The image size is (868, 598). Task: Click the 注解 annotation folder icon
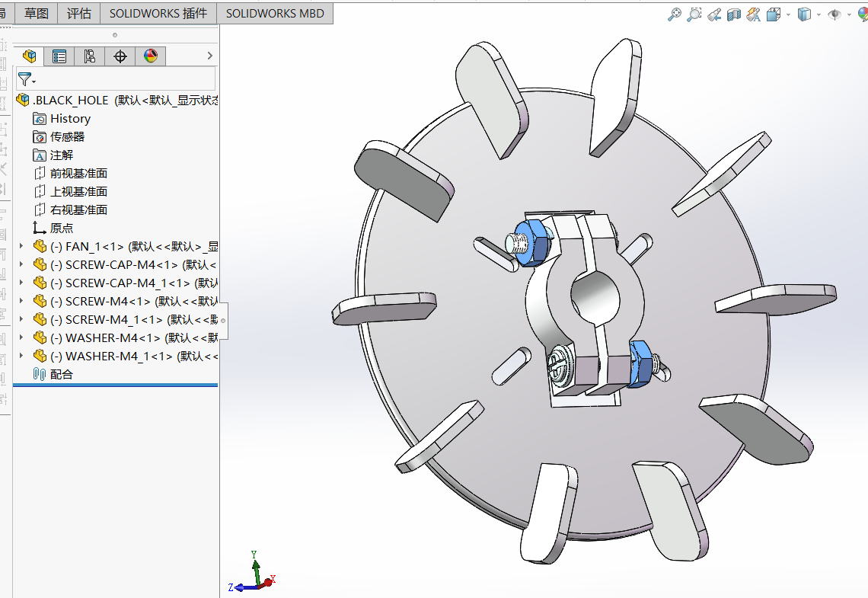pos(40,155)
